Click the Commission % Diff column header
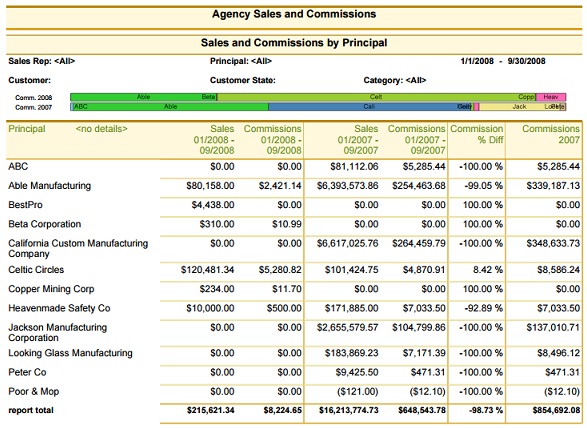Viewport: 587px width, 428px height. [x=477, y=134]
